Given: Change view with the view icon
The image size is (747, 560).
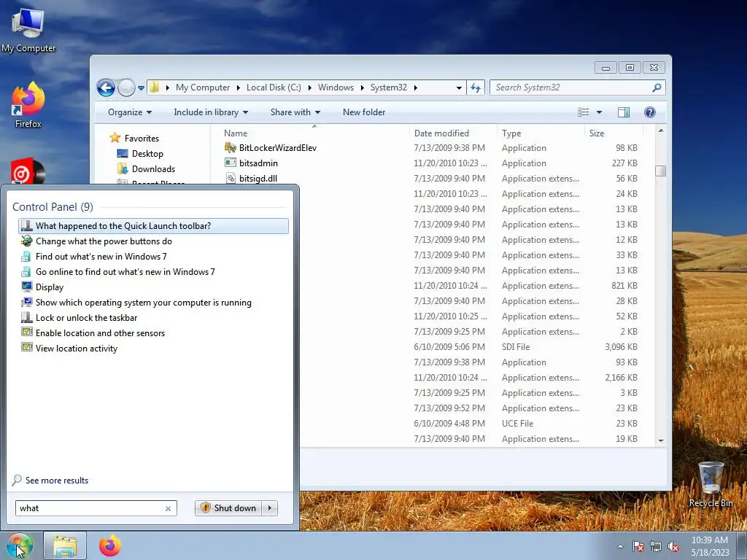Looking at the screenshot, I should (x=584, y=112).
